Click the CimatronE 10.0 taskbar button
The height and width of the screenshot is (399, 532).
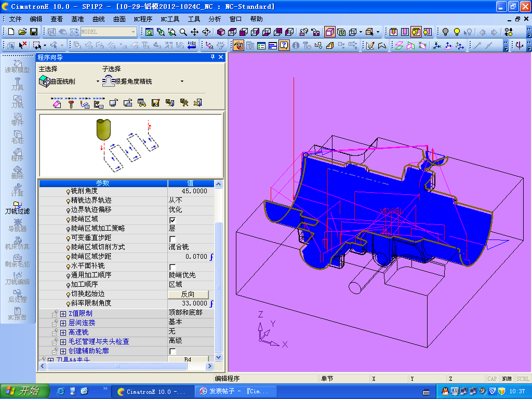(x=153, y=391)
